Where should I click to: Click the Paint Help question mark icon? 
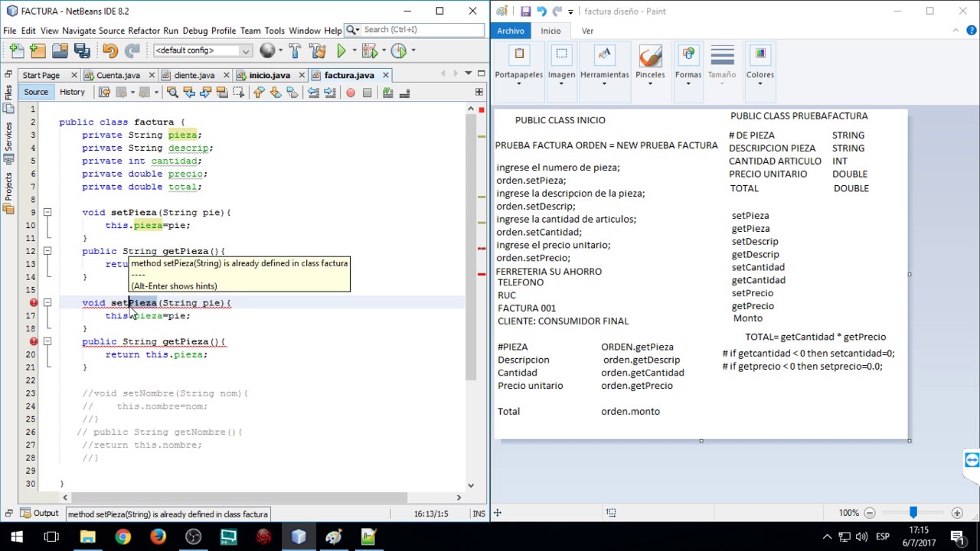tap(971, 31)
